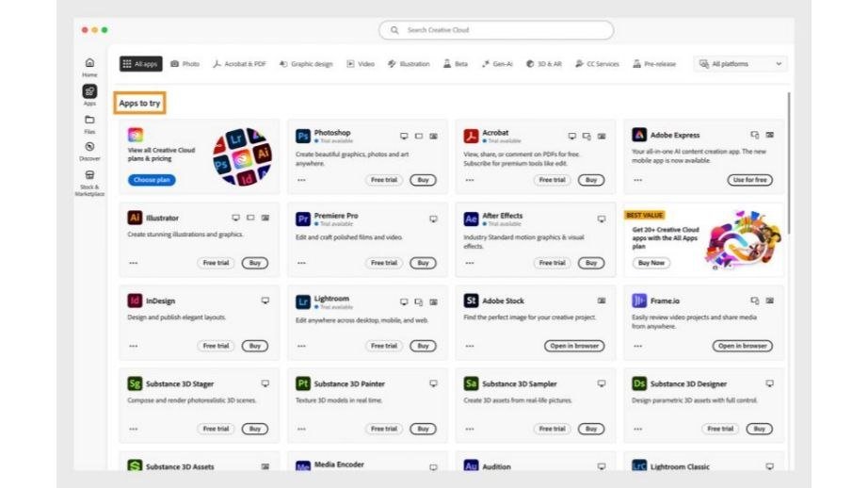Switch to the CC Services tab
This screenshot has width=868, height=488.
click(x=597, y=64)
